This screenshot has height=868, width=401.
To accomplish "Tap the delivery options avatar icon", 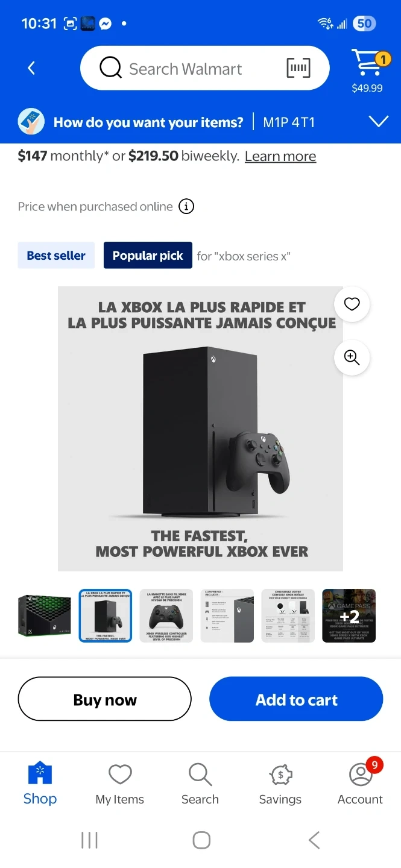I will [x=31, y=122].
